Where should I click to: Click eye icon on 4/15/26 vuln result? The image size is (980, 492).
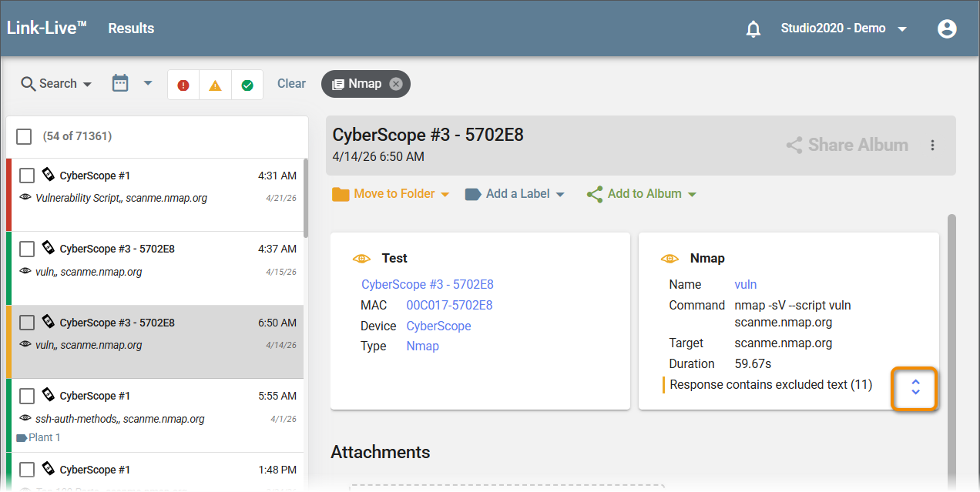click(x=25, y=272)
